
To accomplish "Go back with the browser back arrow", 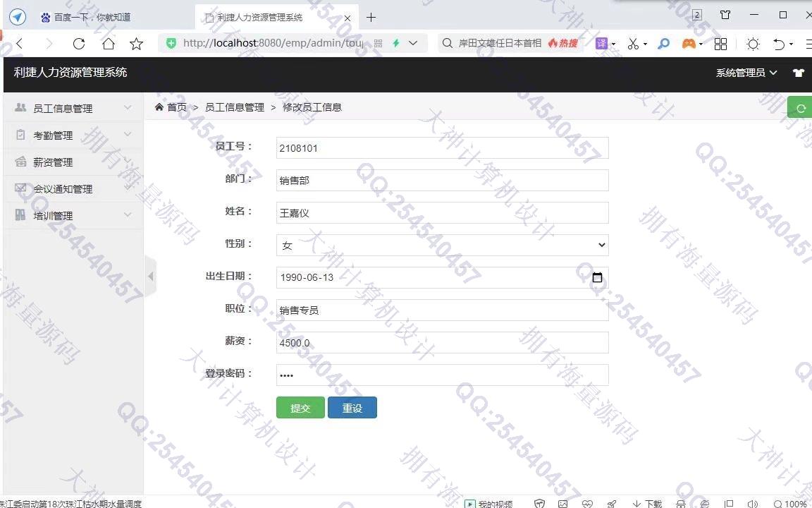I will point(20,44).
